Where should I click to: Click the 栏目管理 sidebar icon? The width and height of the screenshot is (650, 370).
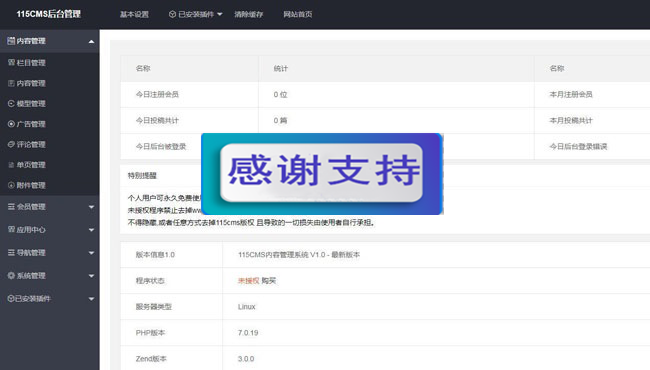(12, 63)
